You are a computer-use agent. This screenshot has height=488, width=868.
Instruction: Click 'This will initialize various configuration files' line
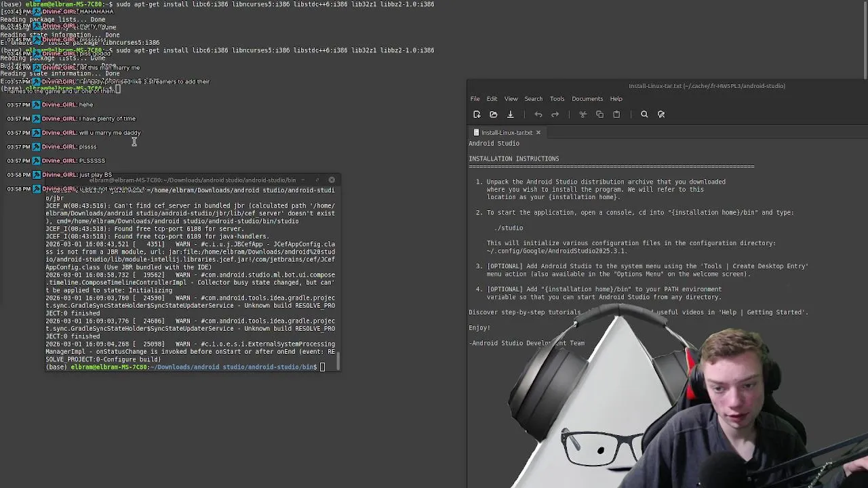coord(631,243)
